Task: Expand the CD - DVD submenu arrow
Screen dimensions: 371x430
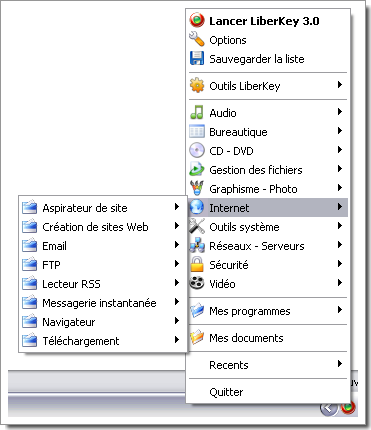Action: click(340, 150)
